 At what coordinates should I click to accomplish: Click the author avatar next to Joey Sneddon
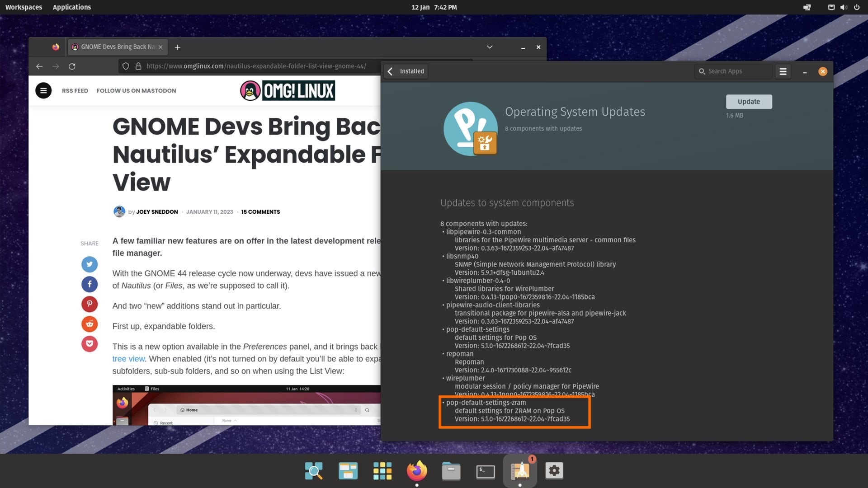(x=119, y=211)
